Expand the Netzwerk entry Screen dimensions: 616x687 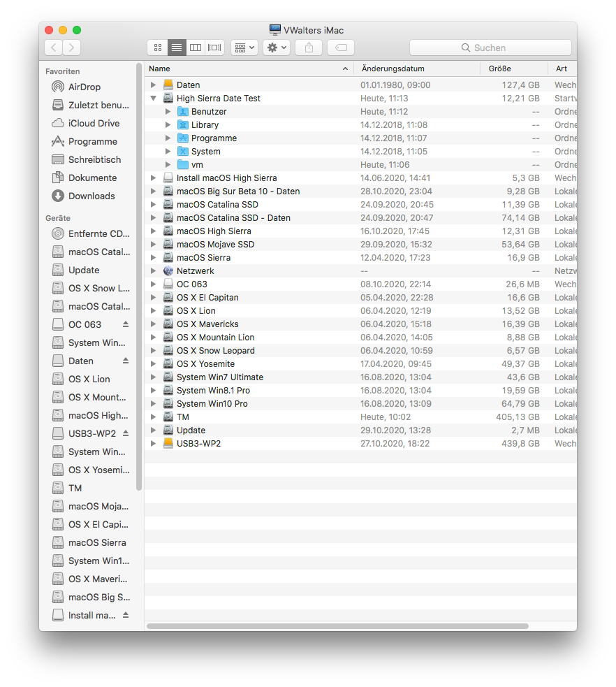[153, 270]
